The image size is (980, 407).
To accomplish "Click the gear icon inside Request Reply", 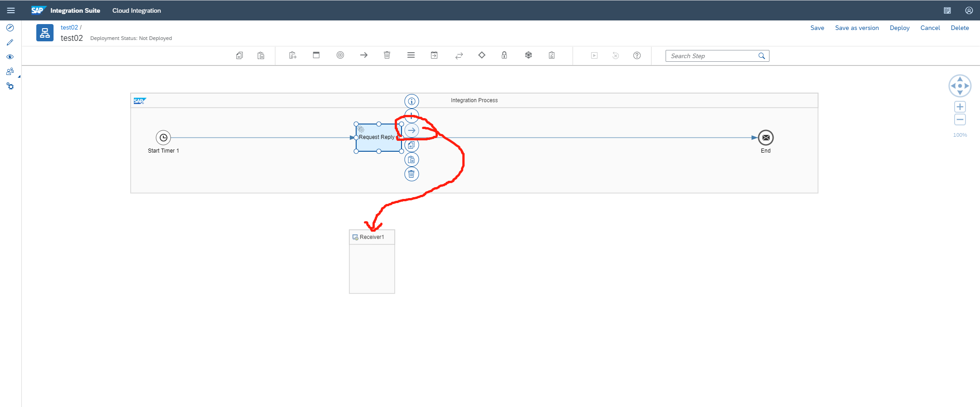I will [361, 129].
